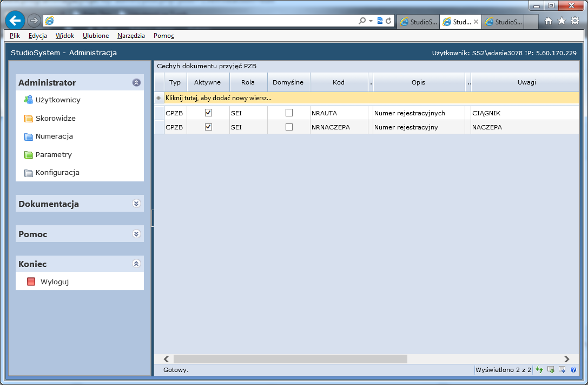Click the grid icon with green down arrow

pyautogui.click(x=551, y=370)
